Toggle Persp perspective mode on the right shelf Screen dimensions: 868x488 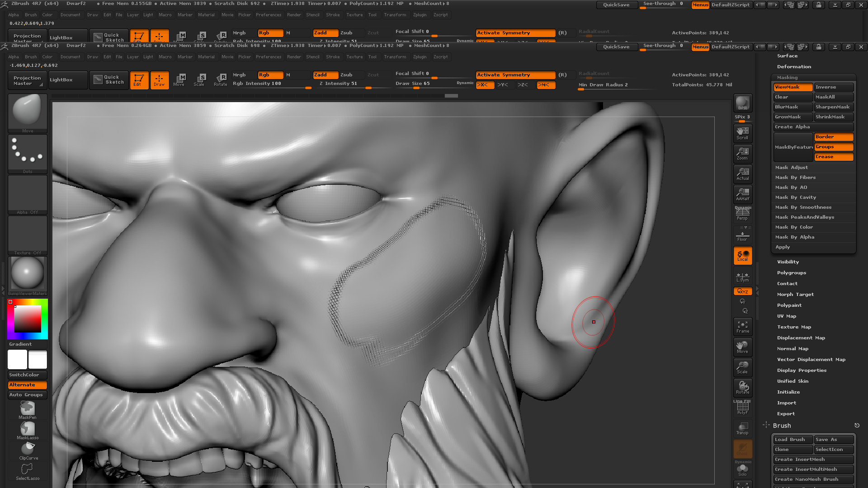point(742,212)
